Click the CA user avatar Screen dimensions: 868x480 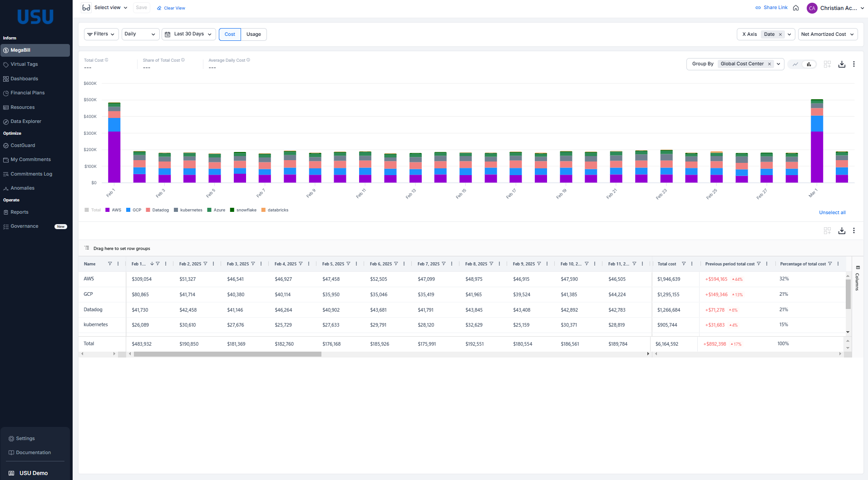pos(812,8)
